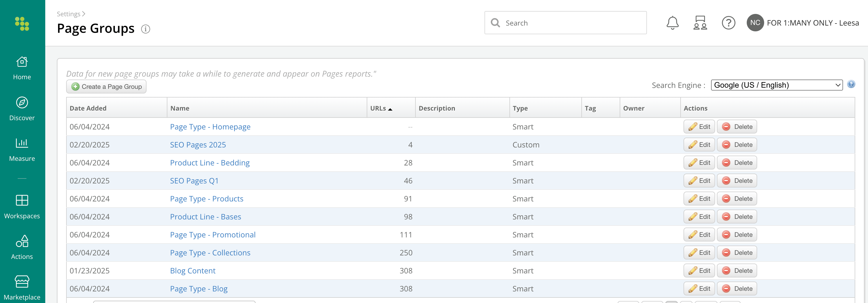Open the notifications bell
868x303 pixels.
pos(672,23)
